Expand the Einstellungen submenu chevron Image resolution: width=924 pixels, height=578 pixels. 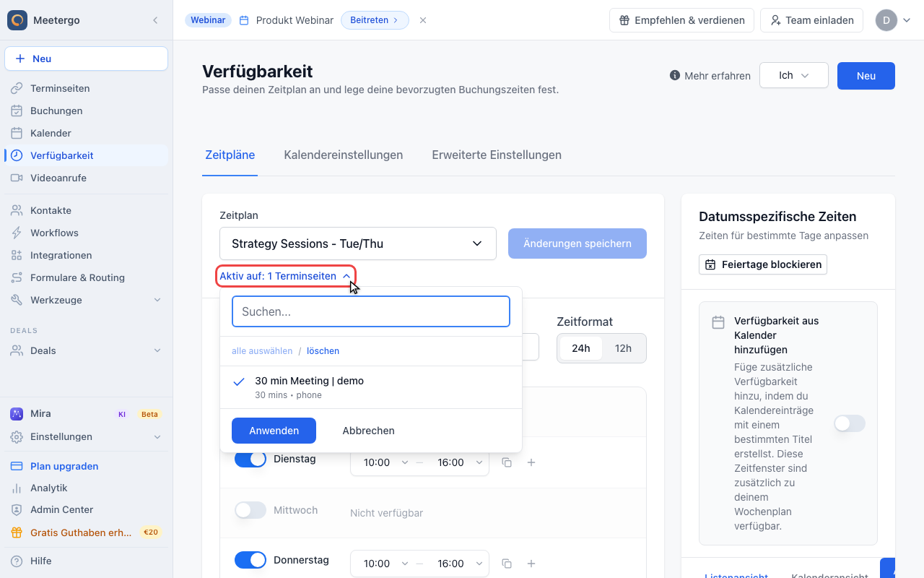point(157,436)
